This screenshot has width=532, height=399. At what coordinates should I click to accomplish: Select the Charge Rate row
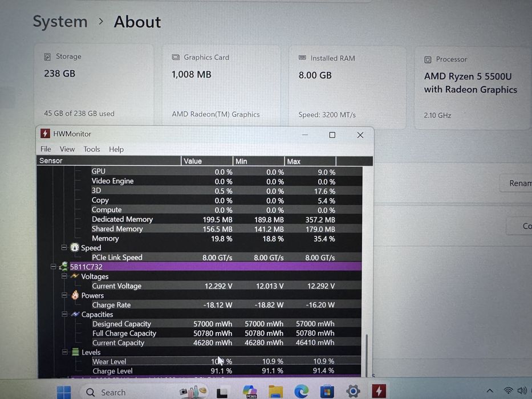[200, 305]
